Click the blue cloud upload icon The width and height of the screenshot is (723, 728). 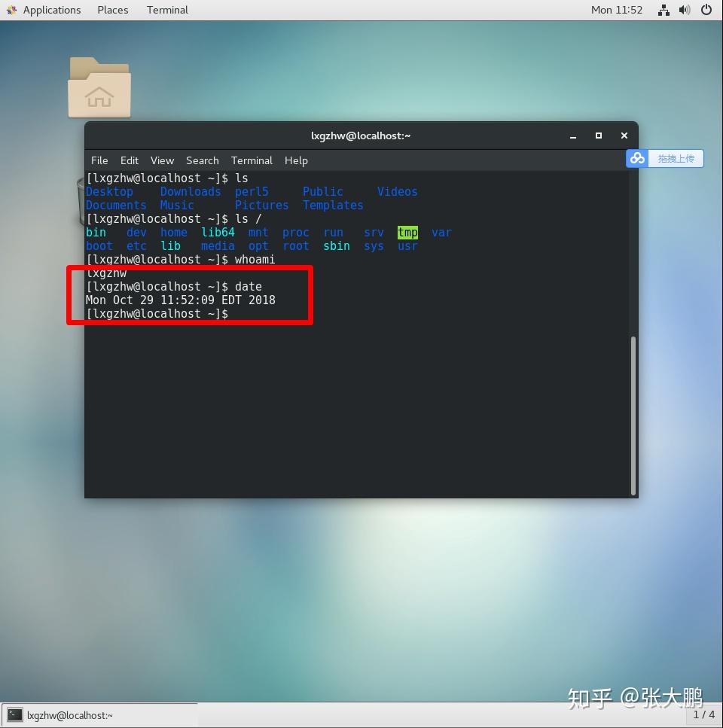[637, 158]
